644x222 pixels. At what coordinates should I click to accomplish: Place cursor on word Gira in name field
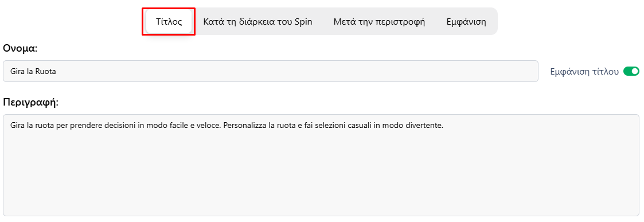pyautogui.click(x=17, y=72)
